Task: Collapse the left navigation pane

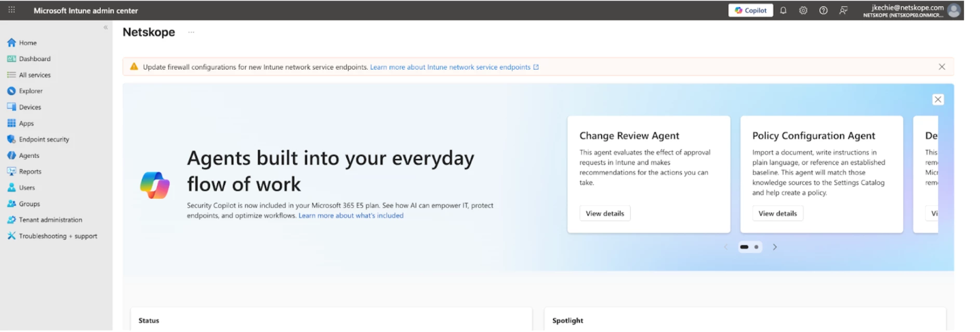Action: tap(105, 27)
